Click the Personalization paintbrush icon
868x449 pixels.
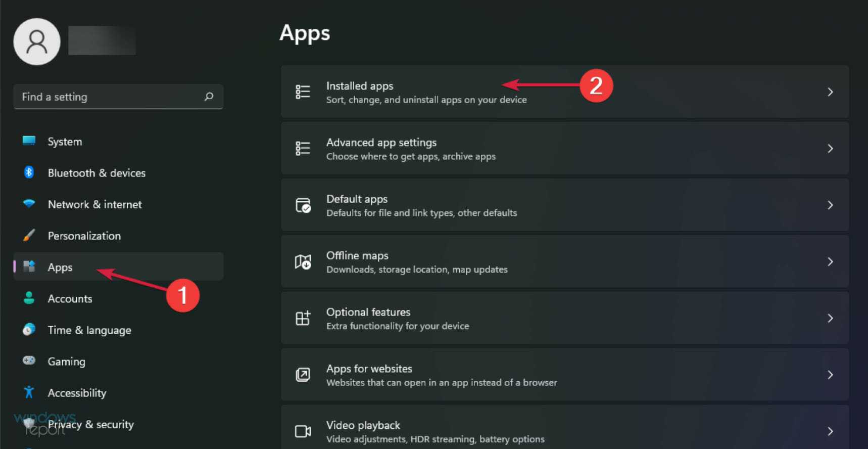click(x=29, y=235)
